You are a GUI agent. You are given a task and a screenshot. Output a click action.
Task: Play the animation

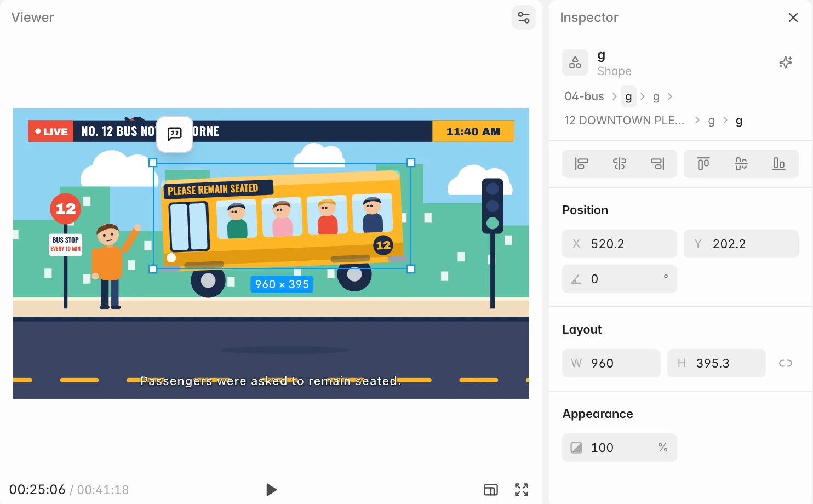pos(271,490)
